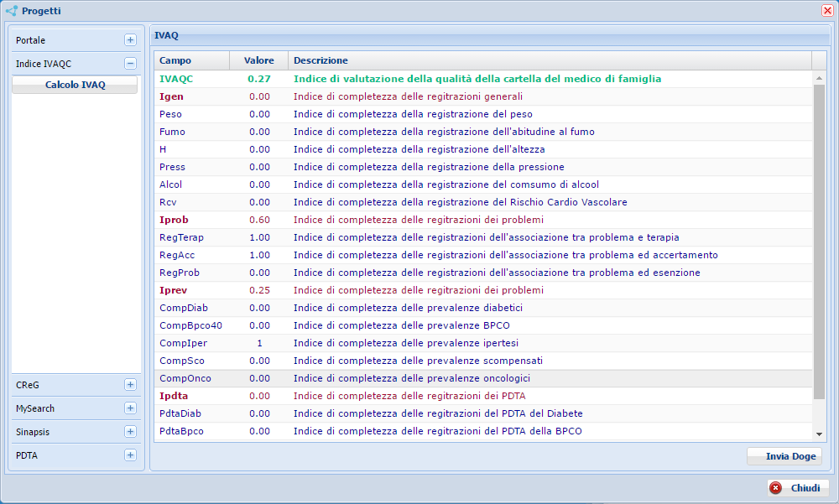Select the Iprev row

coord(483,290)
